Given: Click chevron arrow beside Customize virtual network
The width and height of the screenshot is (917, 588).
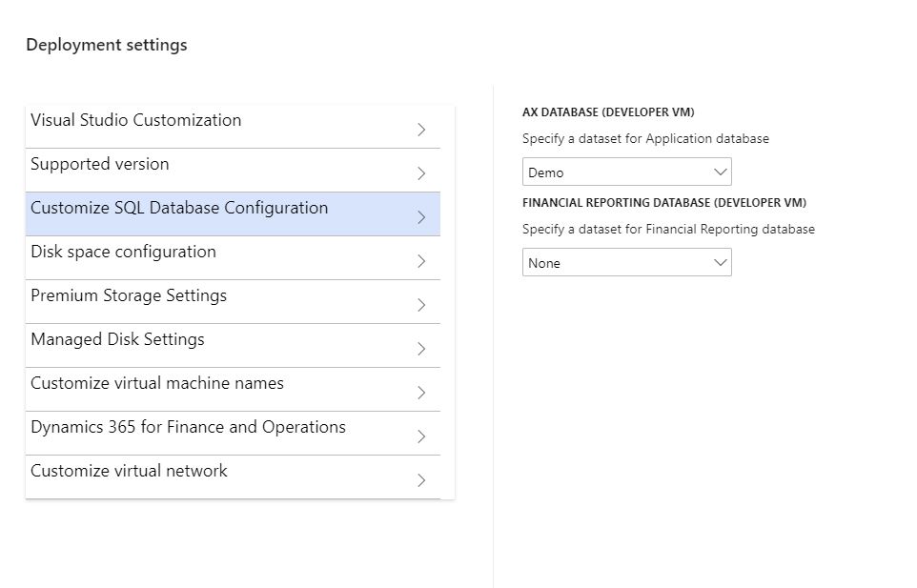Looking at the screenshot, I should point(421,480).
